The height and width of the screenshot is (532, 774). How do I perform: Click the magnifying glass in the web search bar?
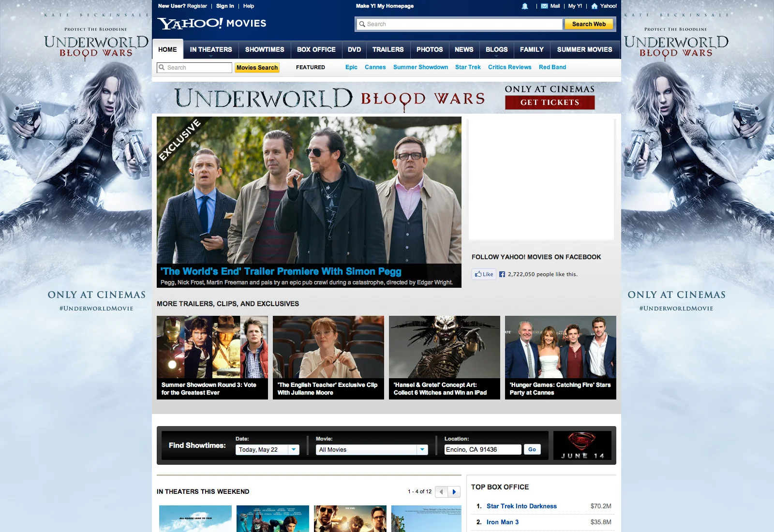362,24
